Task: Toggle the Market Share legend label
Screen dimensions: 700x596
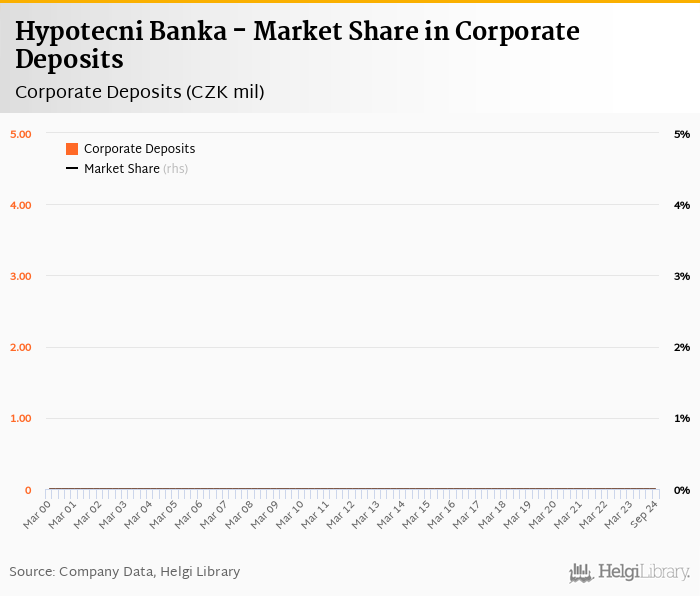Action: click(x=122, y=169)
